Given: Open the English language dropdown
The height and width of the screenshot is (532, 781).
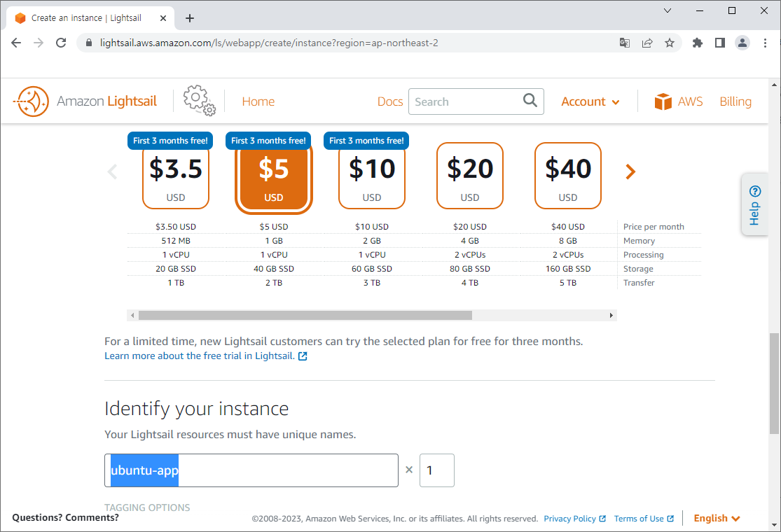Looking at the screenshot, I should 717,518.
